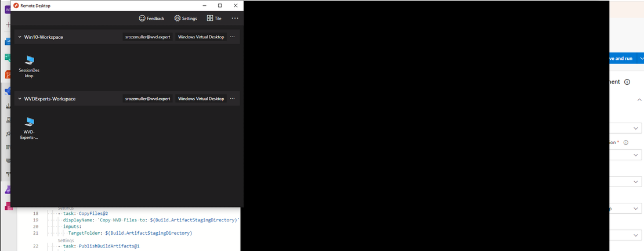Click the Feedback smiley icon

142,18
